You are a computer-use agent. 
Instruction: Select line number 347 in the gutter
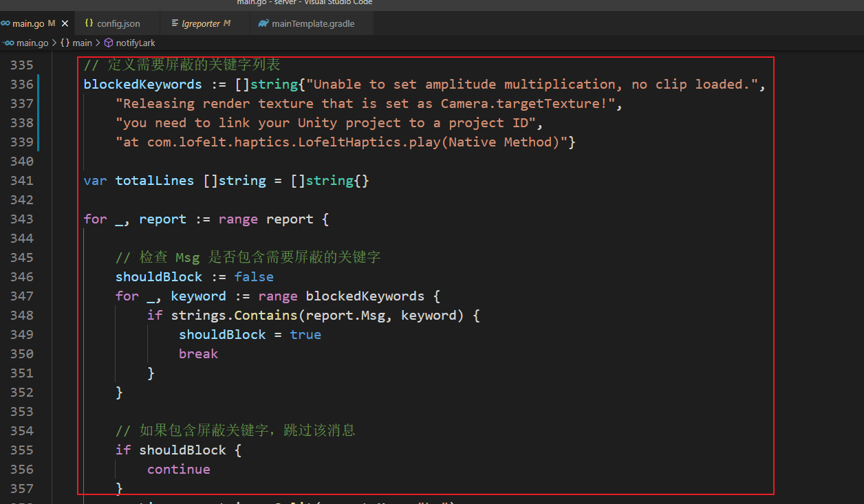(x=22, y=296)
